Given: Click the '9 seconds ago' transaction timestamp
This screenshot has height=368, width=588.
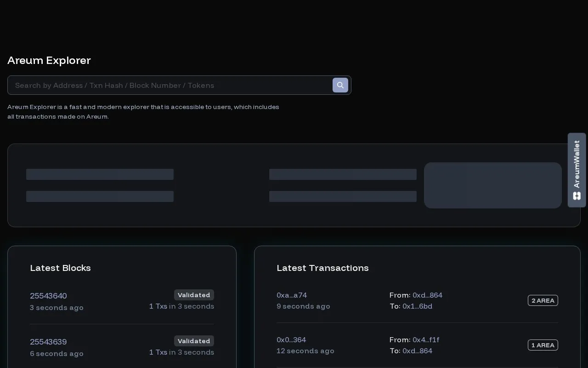Looking at the screenshot, I should [303, 306].
